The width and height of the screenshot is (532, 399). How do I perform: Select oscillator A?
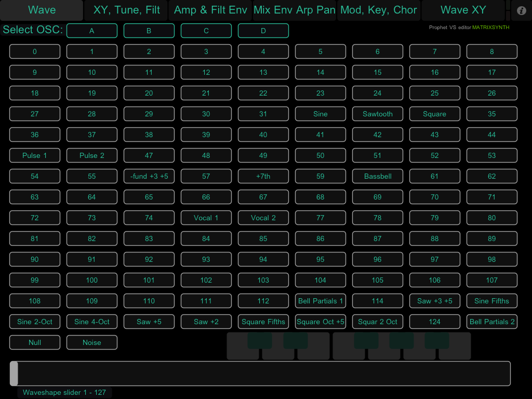pos(92,31)
